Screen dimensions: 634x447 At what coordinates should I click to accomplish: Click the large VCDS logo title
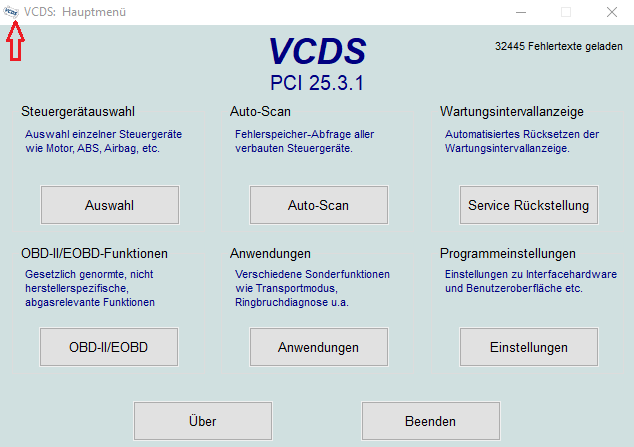pos(317,51)
